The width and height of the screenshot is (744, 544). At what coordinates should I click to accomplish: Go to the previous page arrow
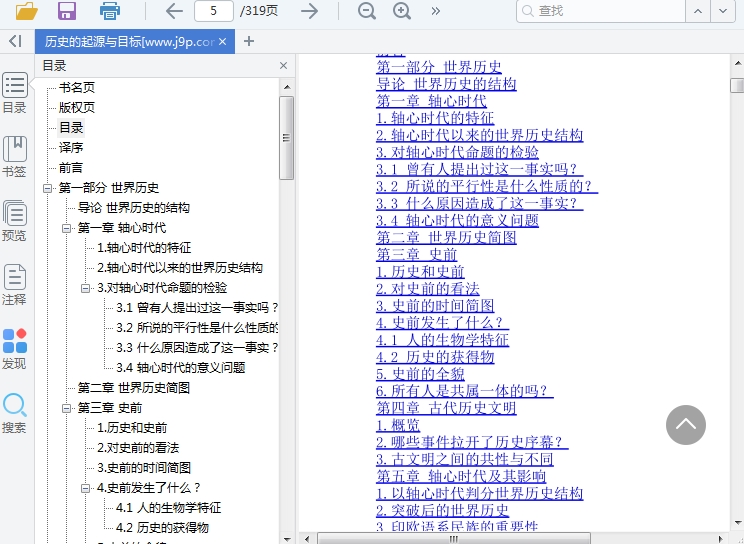174,11
